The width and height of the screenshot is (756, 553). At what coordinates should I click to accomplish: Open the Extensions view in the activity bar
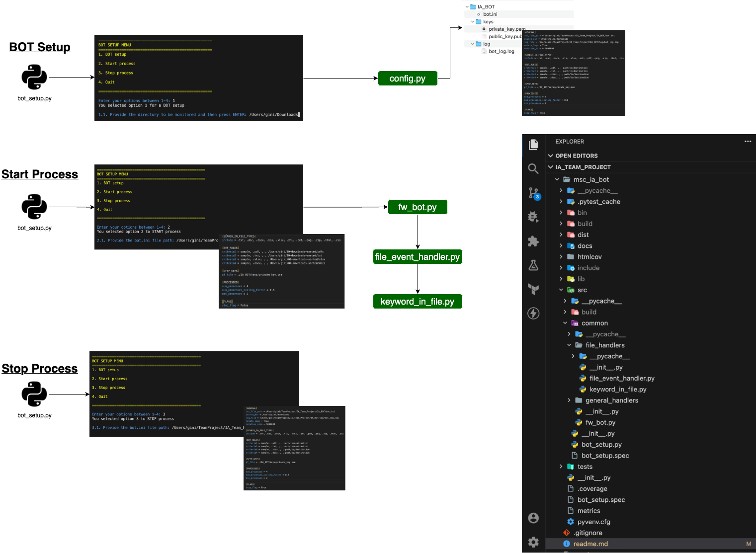[533, 241]
